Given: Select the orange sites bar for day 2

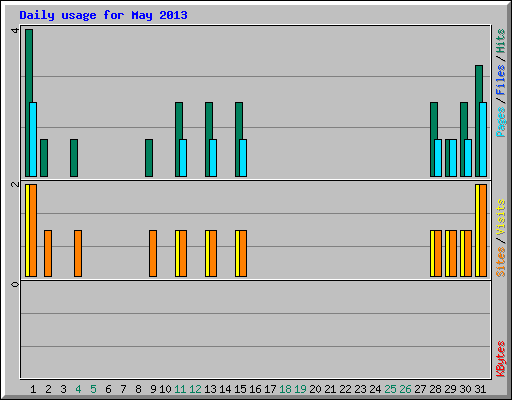Looking at the screenshot, I should click(x=48, y=253).
